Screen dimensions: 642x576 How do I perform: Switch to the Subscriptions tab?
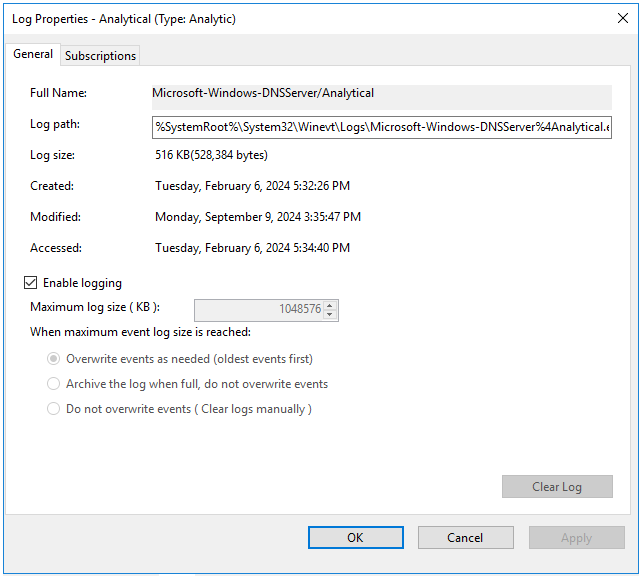pyautogui.click(x=100, y=56)
